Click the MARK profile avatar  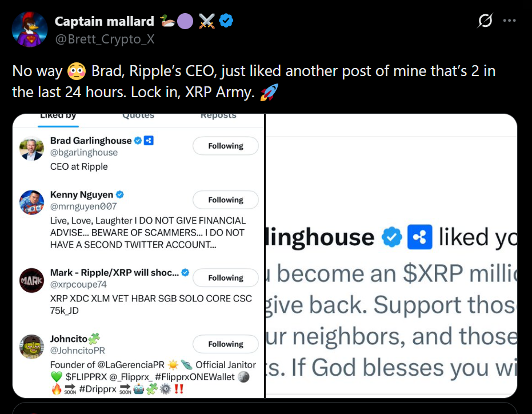(x=31, y=280)
